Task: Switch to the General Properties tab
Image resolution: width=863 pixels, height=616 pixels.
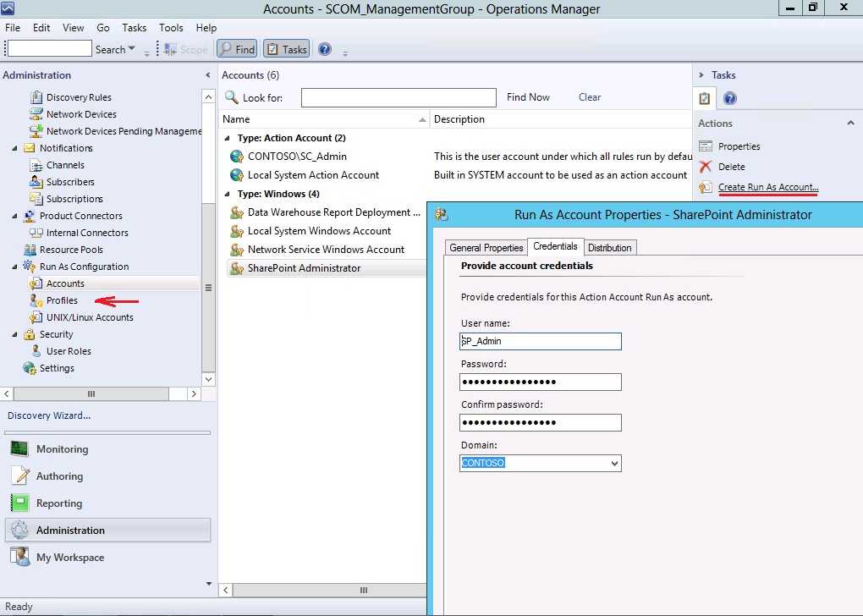Action: tap(486, 248)
